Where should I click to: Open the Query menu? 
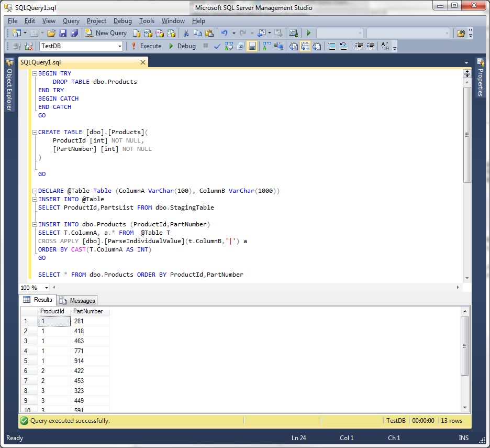tap(71, 21)
